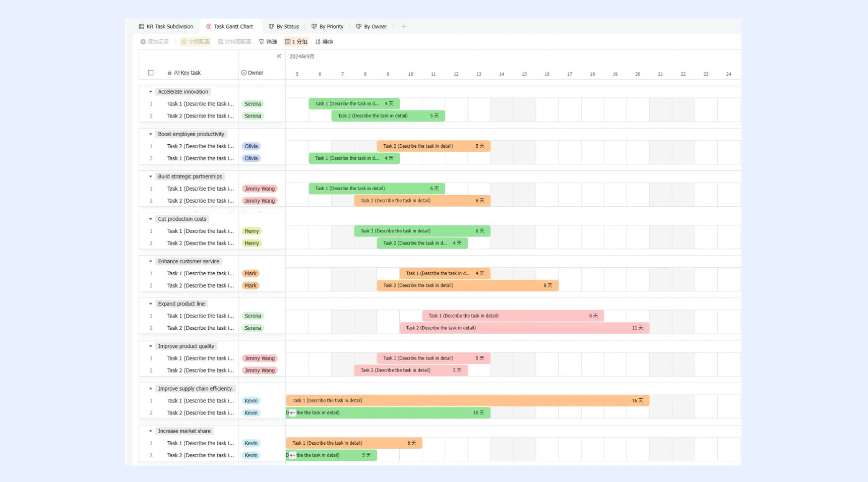This screenshot has height=482, width=868.
Task: Collapse the Cut production costs group
Action: pyautogui.click(x=151, y=219)
